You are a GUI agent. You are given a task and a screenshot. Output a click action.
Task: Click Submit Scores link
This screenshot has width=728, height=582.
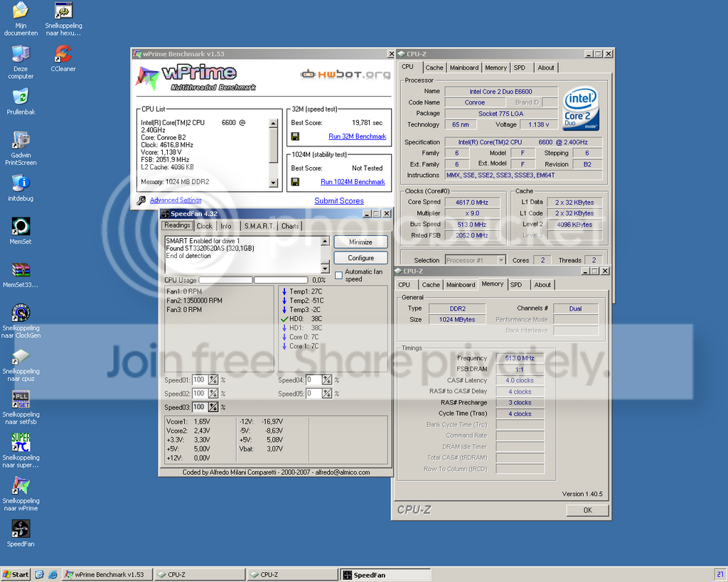[x=339, y=201]
